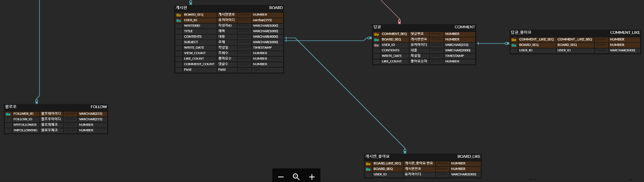The height and width of the screenshot is (182, 644).
Task: Click yellow primary key icon of BOARD_SEQ in BOARD
Action: [178, 15]
